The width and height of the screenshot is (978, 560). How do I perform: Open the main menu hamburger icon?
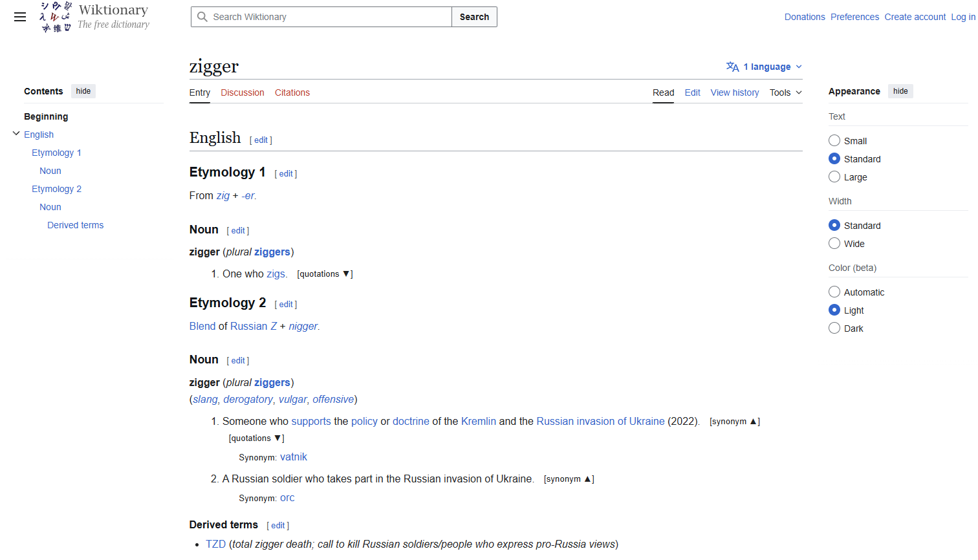pos(20,17)
